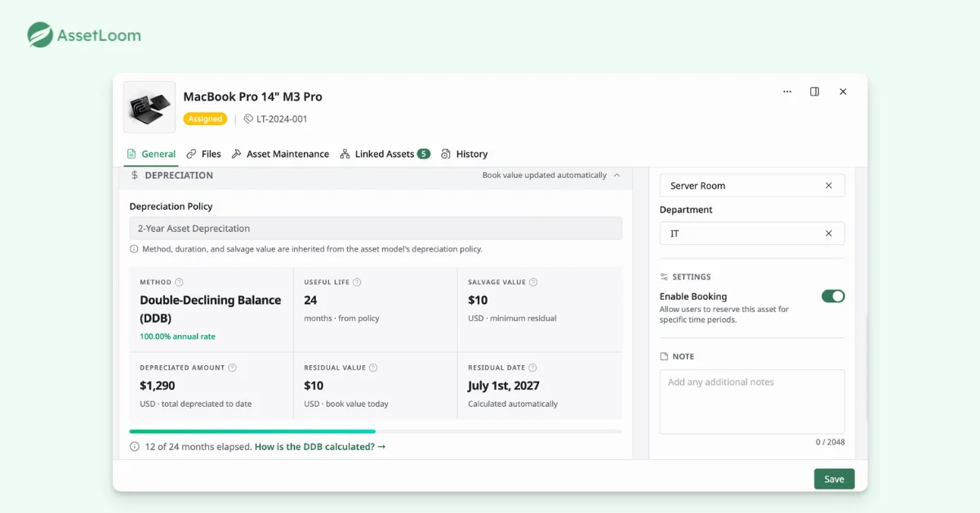
Task: Click the additional notes text area
Action: [752, 402]
